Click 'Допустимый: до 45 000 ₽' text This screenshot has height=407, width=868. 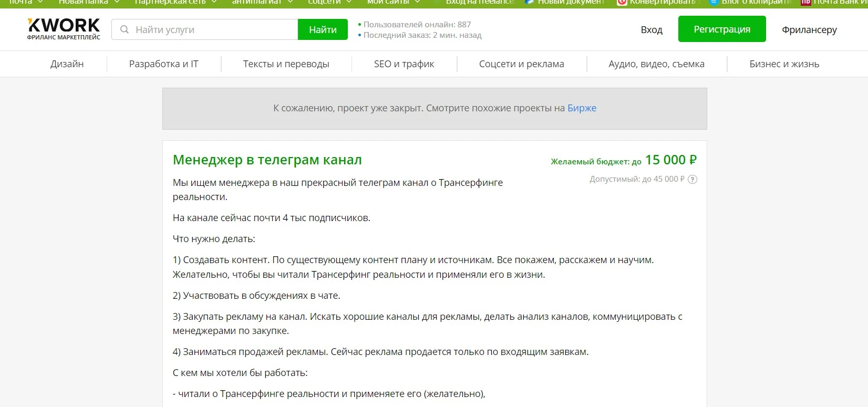click(x=637, y=179)
